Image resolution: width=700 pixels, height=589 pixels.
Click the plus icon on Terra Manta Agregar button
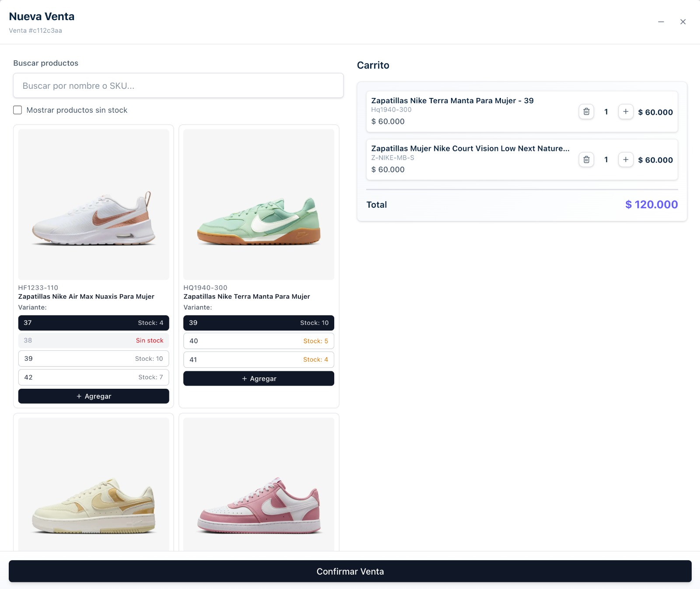pos(244,378)
